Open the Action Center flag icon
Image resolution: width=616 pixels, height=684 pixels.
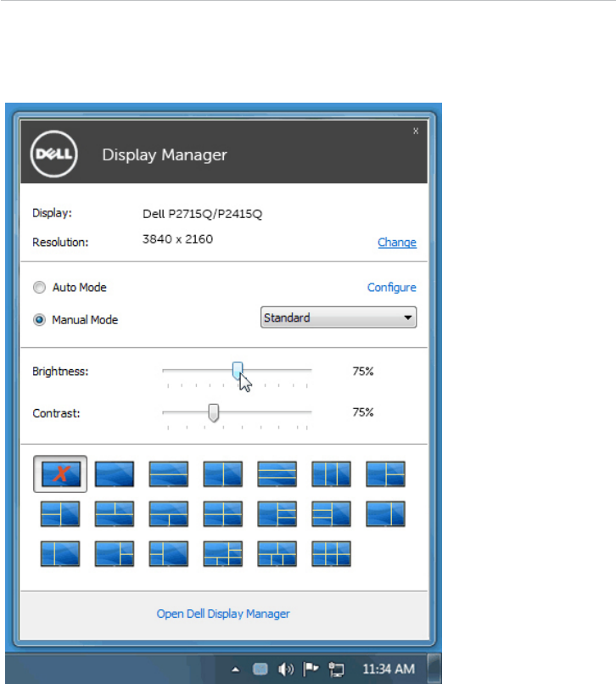pos(311,668)
